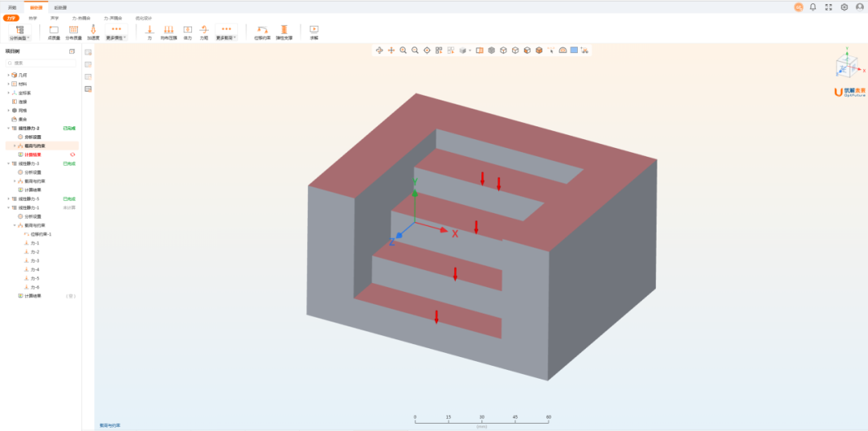The height and width of the screenshot is (431, 868).
Task: Add a 点质量 point mass
Action: (x=54, y=32)
